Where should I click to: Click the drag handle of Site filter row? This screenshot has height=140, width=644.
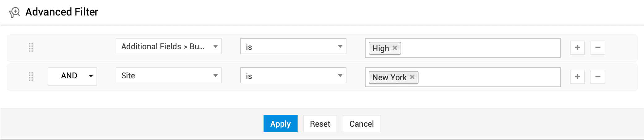[x=31, y=77]
